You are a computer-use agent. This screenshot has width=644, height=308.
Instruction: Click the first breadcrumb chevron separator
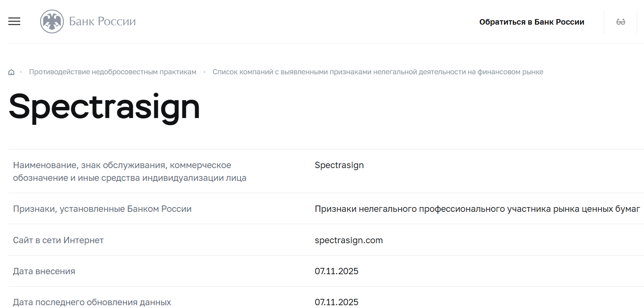point(21,72)
